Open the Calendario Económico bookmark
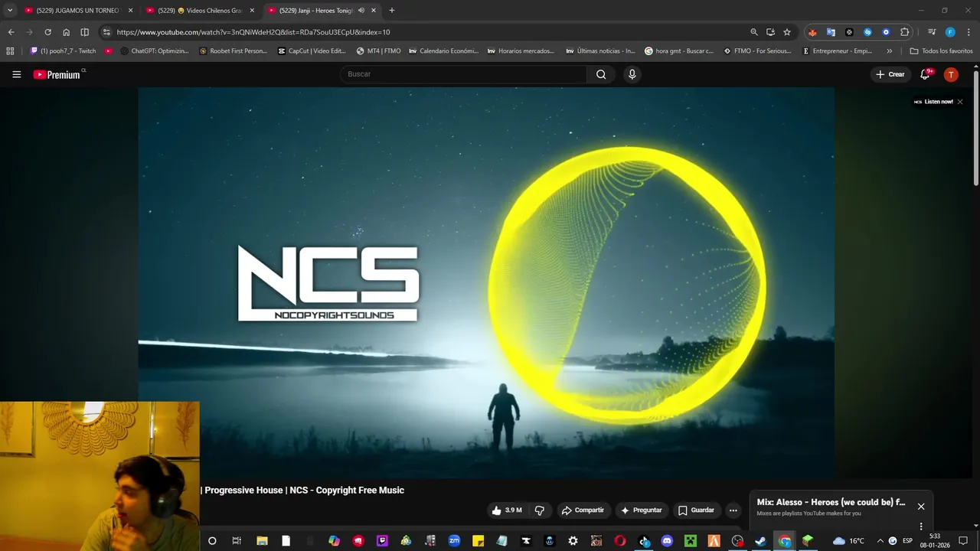Viewport: 980px width, 551px height. [443, 51]
